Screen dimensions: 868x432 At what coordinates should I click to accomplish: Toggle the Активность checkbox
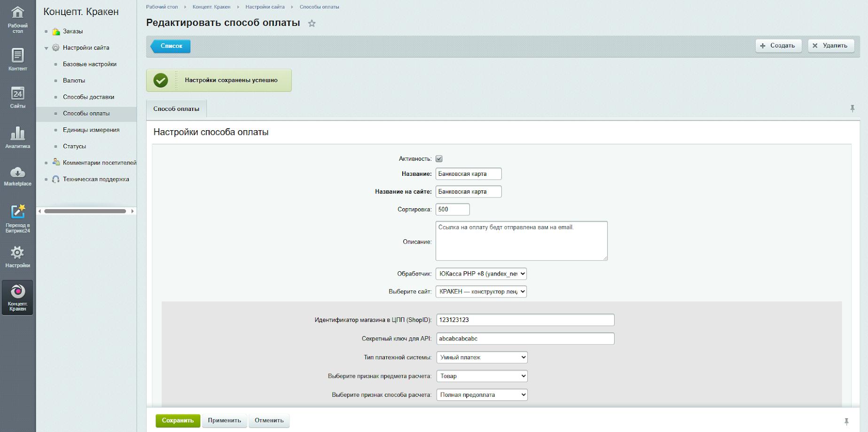click(439, 159)
